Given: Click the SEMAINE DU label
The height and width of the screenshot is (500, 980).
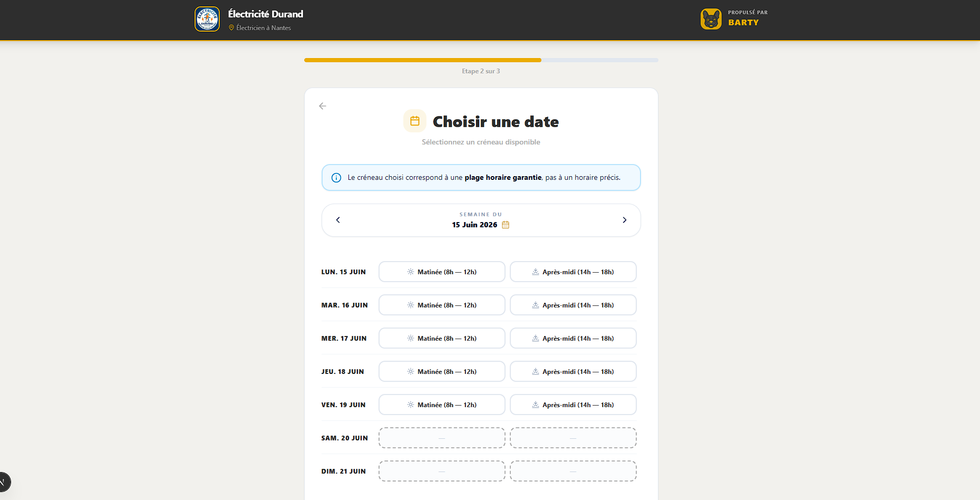Looking at the screenshot, I should 481,215.
